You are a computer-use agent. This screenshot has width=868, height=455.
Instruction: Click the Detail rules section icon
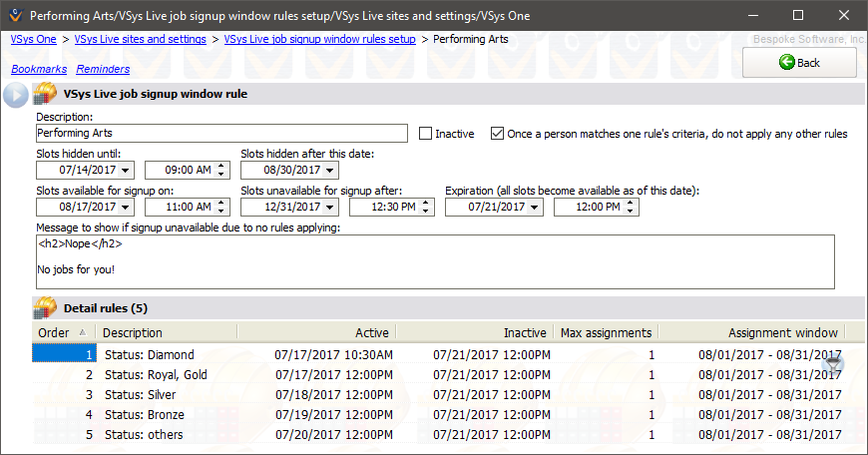(x=45, y=308)
